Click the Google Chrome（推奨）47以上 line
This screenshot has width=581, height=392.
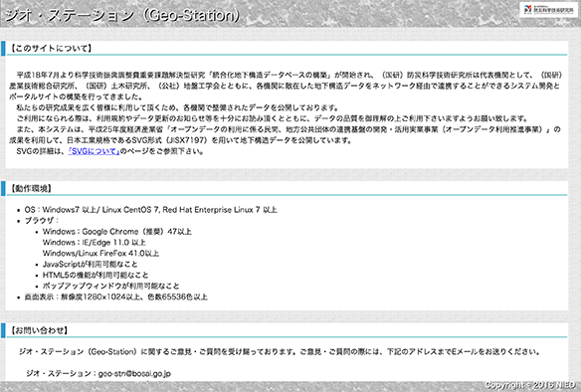pyautogui.click(x=117, y=232)
